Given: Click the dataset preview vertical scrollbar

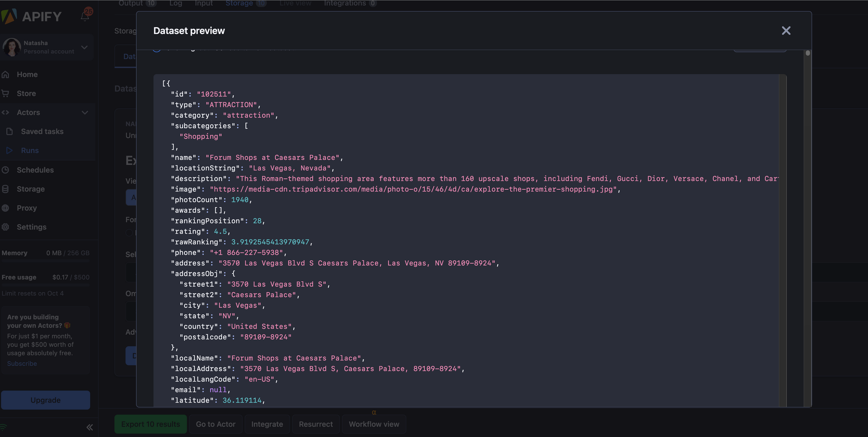Looking at the screenshot, I should click(x=808, y=53).
